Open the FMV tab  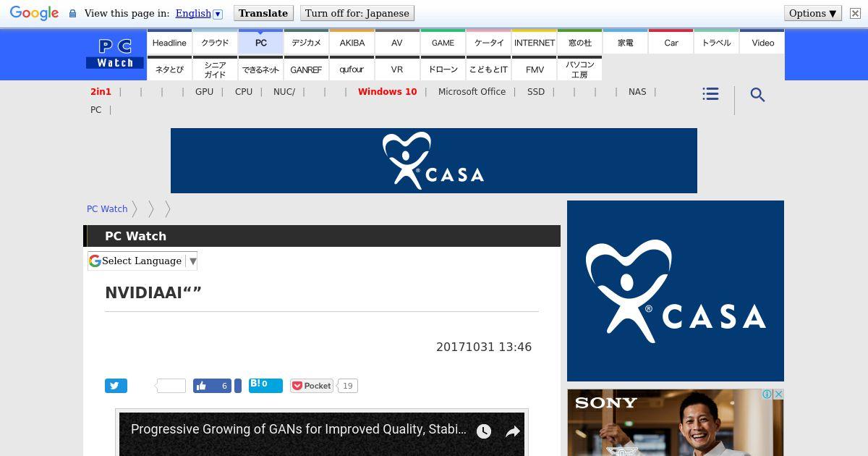(535, 69)
